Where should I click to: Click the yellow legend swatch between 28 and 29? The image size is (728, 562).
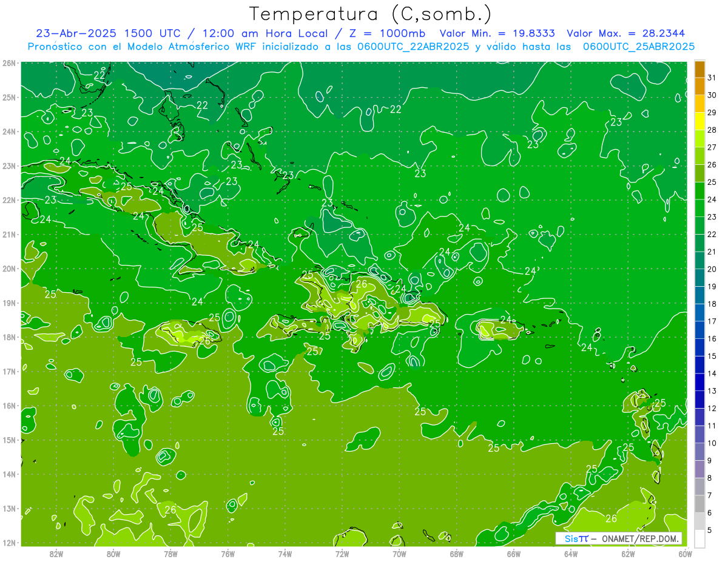point(699,121)
